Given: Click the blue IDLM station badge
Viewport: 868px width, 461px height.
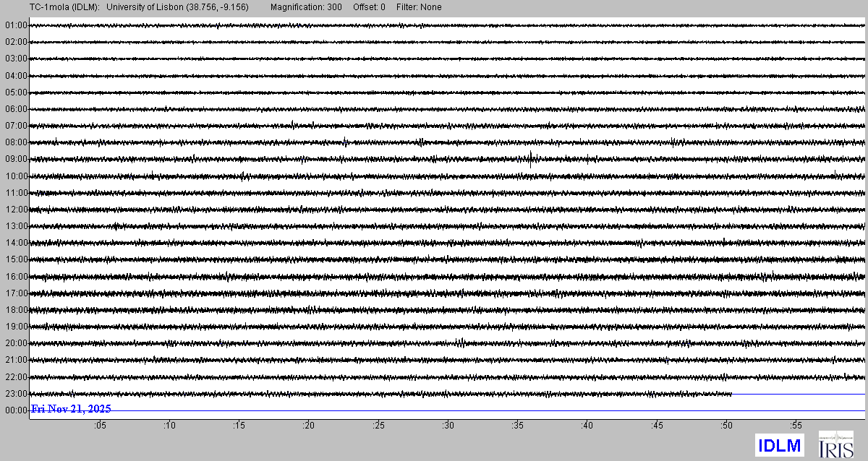Looking at the screenshot, I should (779, 446).
